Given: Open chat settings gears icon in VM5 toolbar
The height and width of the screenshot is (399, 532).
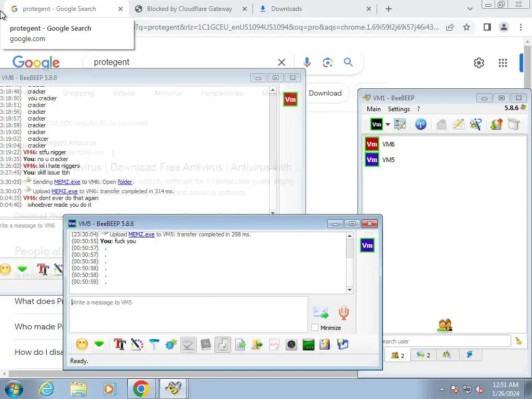Looking at the screenshot, I should click(171, 344).
